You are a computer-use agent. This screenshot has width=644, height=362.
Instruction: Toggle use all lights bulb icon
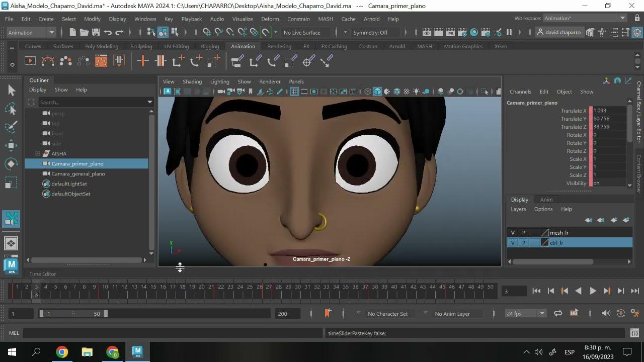click(417, 92)
